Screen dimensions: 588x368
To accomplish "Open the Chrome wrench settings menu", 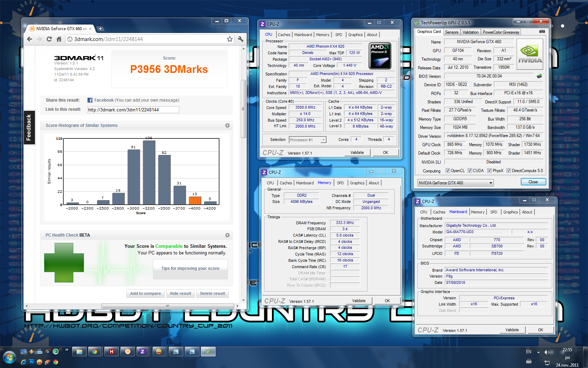I will [240, 39].
